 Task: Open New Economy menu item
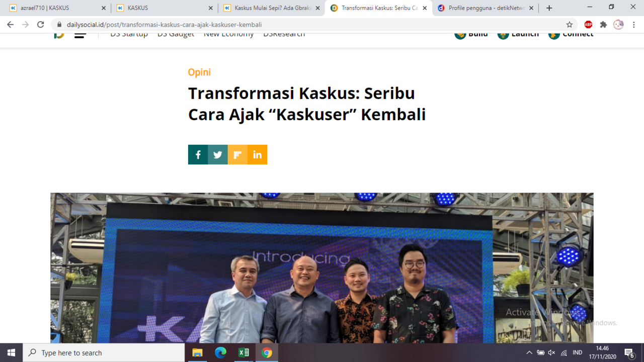pyautogui.click(x=229, y=35)
